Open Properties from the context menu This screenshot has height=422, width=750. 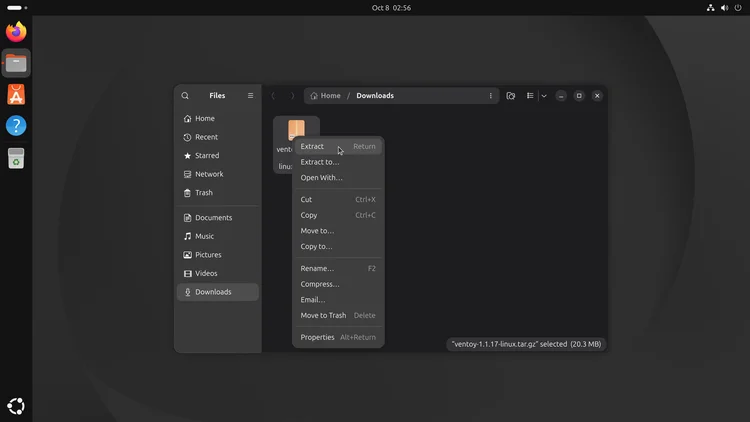[x=338, y=337]
